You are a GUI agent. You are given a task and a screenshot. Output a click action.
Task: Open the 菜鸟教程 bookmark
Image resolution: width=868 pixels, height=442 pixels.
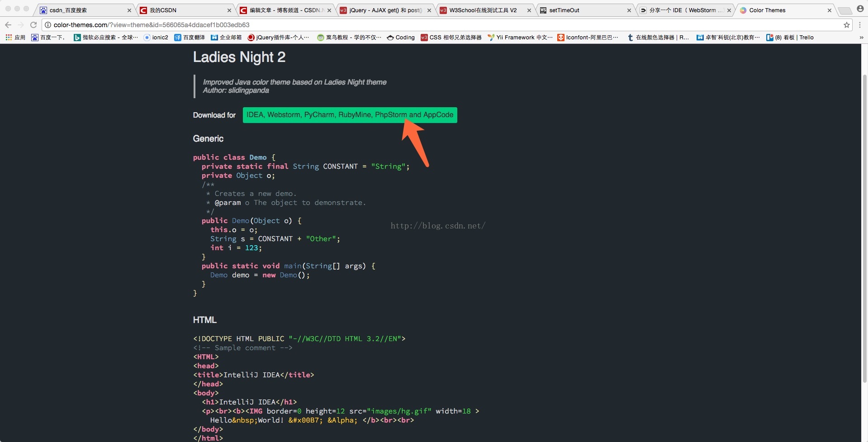click(x=349, y=38)
